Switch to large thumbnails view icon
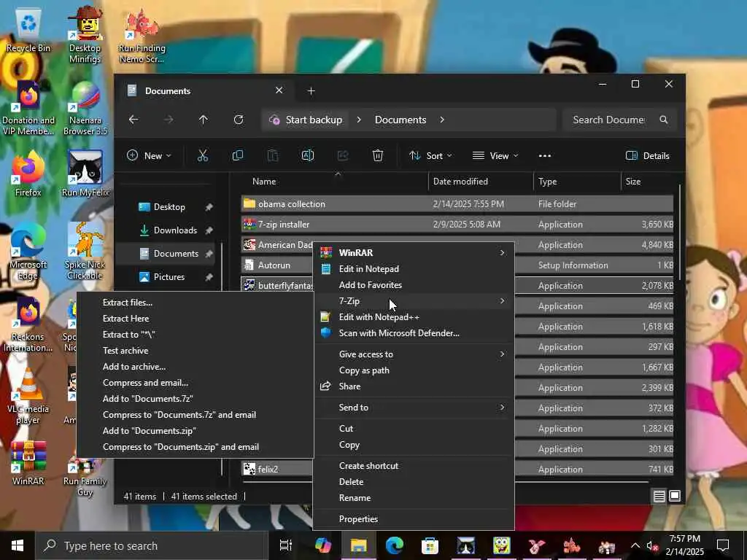This screenshot has width=747, height=560. tap(675, 496)
